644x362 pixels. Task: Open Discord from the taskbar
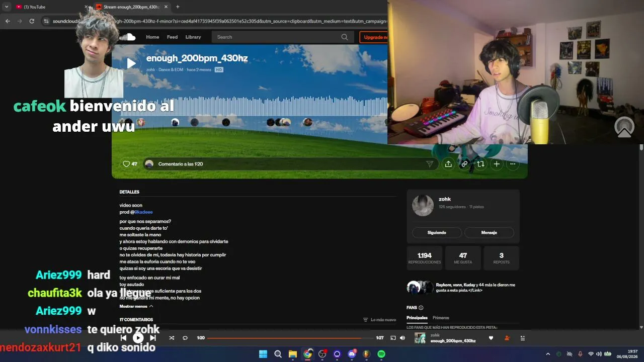click(352, 354)
